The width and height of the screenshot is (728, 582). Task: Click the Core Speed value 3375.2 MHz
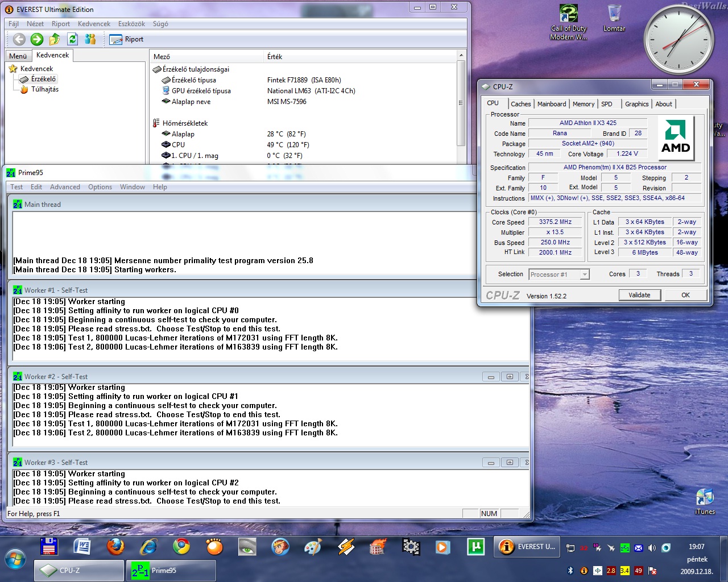click(x=556, y=222)
